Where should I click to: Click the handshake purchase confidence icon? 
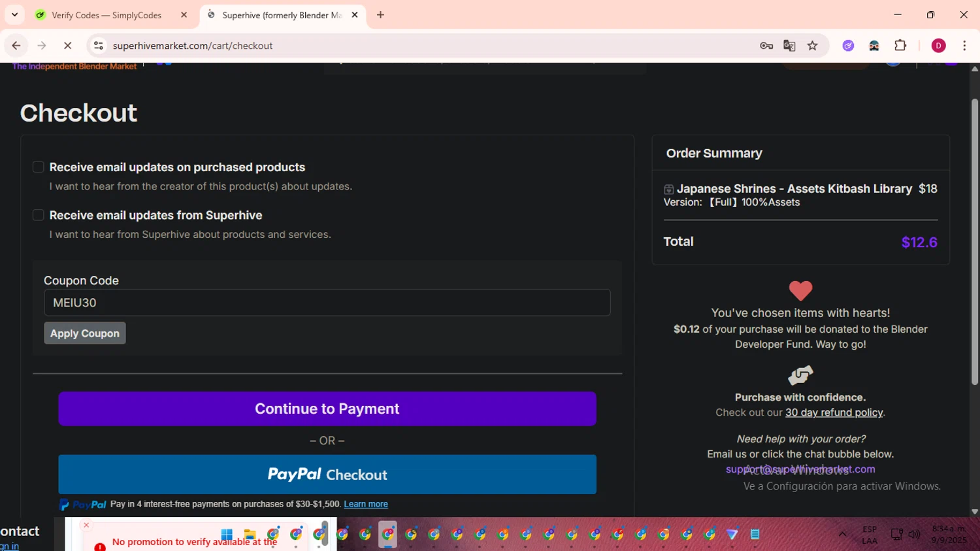coord(800,375)
